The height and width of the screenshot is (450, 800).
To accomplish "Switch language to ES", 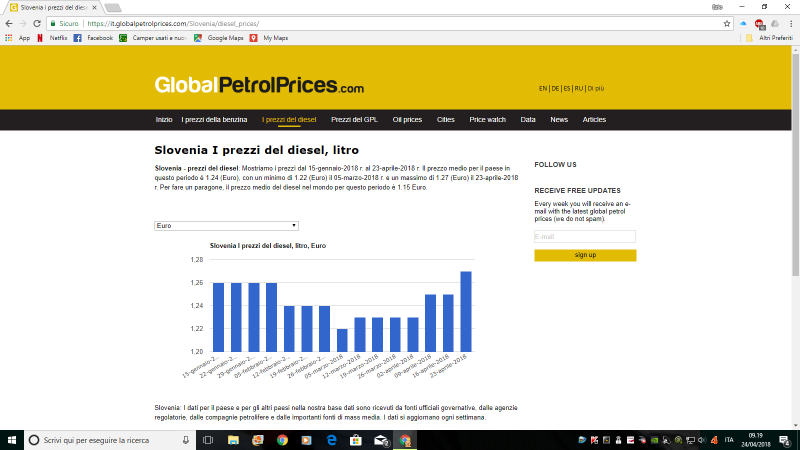I will click(x=566, y=89).
